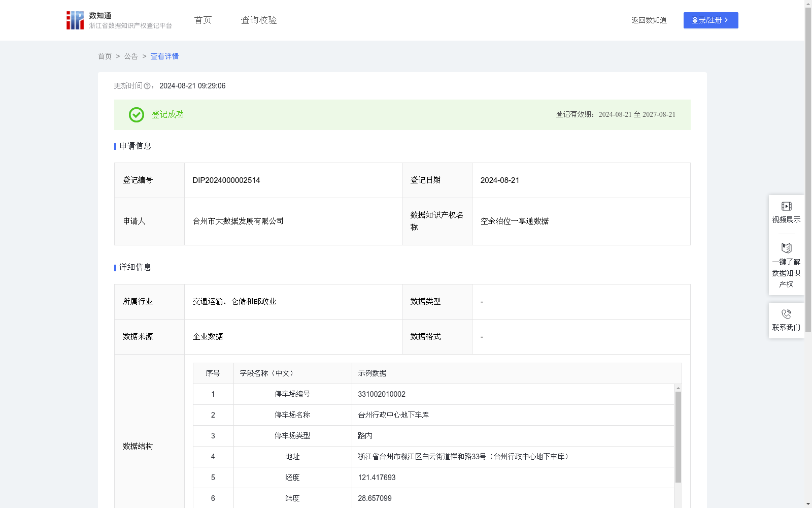Screen dimensions: 812x508
Task: Go to 首页 in top navigation
Action: [x=203, y=20]
